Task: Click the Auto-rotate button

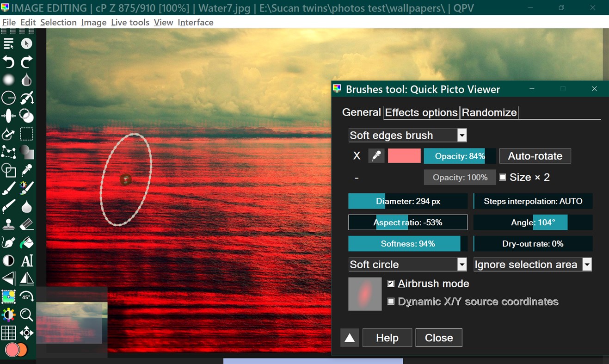Action: [x=535, y=156]
